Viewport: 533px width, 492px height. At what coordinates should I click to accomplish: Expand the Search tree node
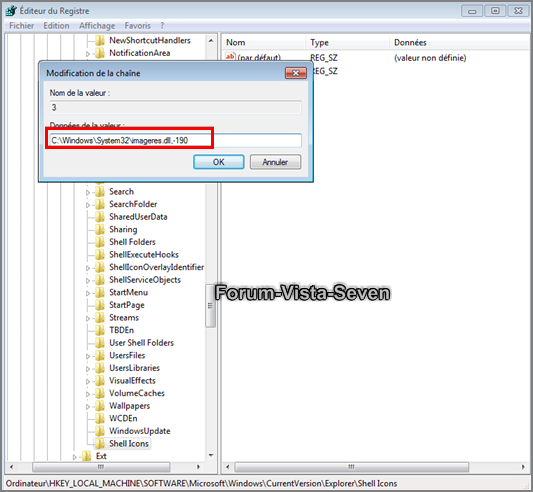coord(88,192)
